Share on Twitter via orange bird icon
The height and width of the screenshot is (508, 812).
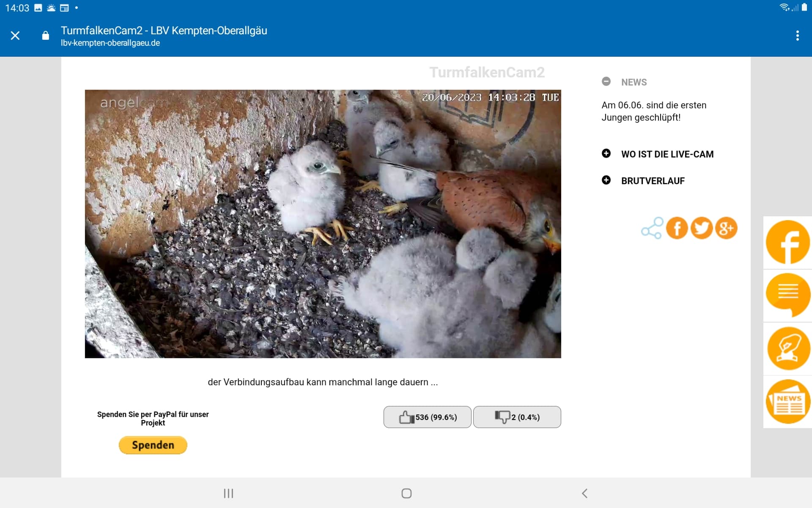pyautogui.click(x=701, y=228)
